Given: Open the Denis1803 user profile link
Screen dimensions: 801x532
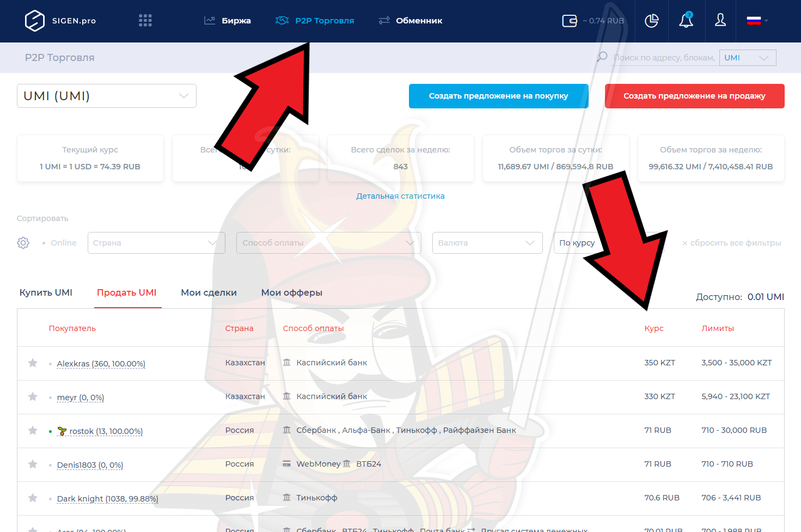Looking at the screenshot, I should tap(90, 465).
